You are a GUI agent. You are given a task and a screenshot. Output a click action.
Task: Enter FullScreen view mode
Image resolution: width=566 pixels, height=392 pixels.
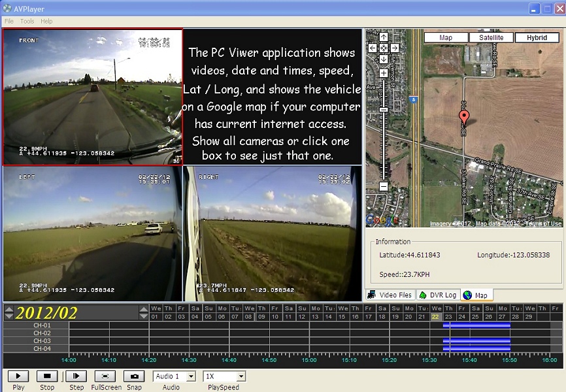click(105, 376)
